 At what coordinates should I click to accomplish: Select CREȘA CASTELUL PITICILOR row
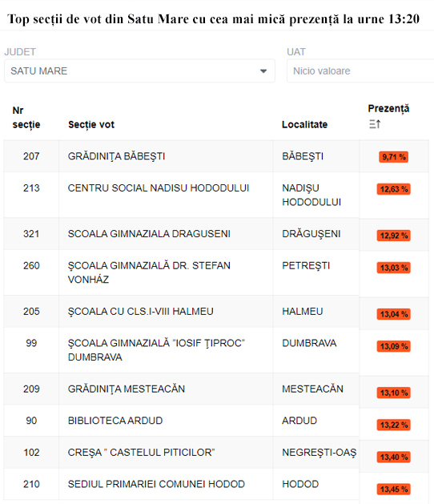216,452
